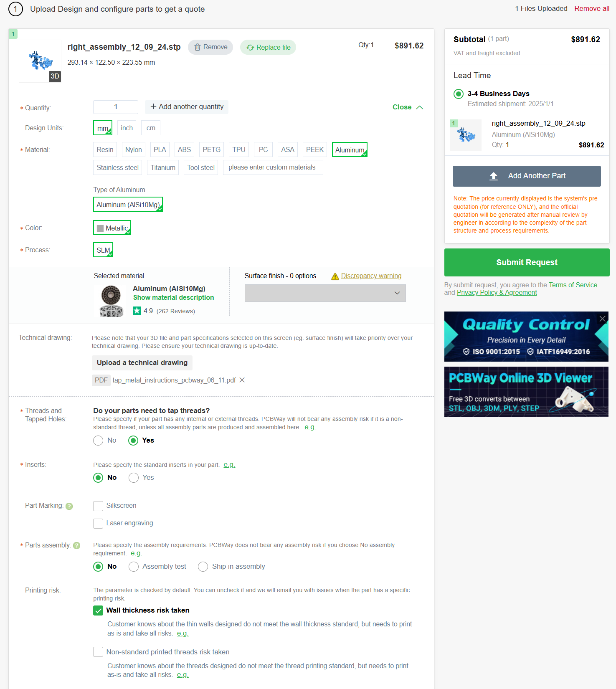Select the Metallic color swatch
616x689 pixels.
tap(112, 228)
